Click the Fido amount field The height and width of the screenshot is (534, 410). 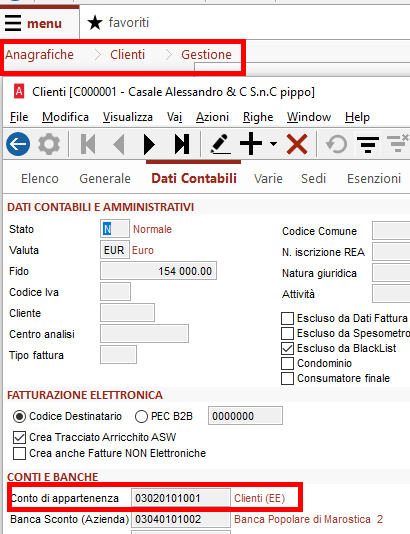[158, 271]
